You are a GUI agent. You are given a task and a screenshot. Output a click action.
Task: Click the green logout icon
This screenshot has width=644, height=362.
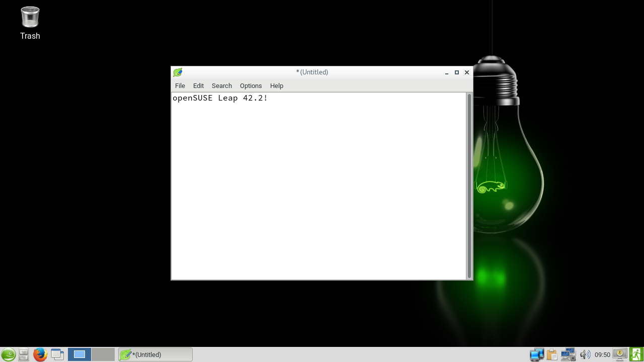(636, 354)
